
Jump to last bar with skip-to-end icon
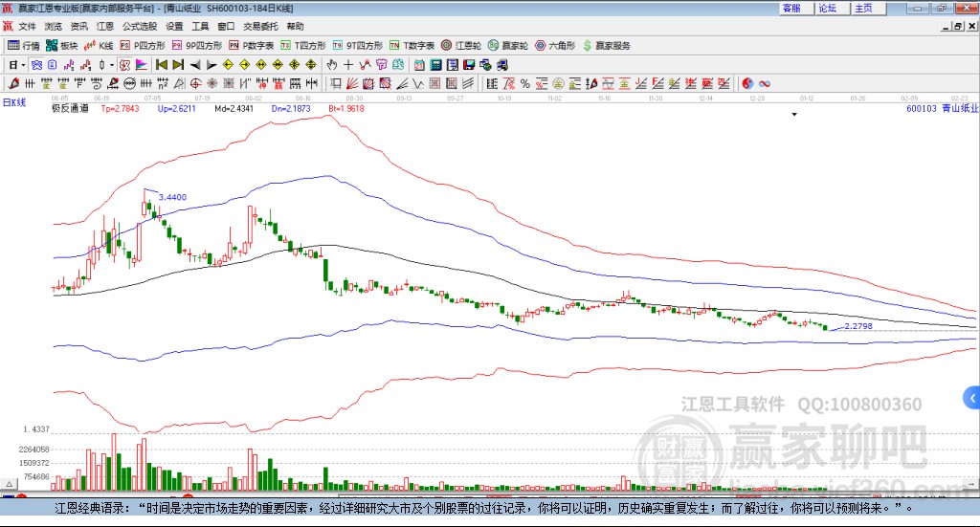[x=178, y=65]
